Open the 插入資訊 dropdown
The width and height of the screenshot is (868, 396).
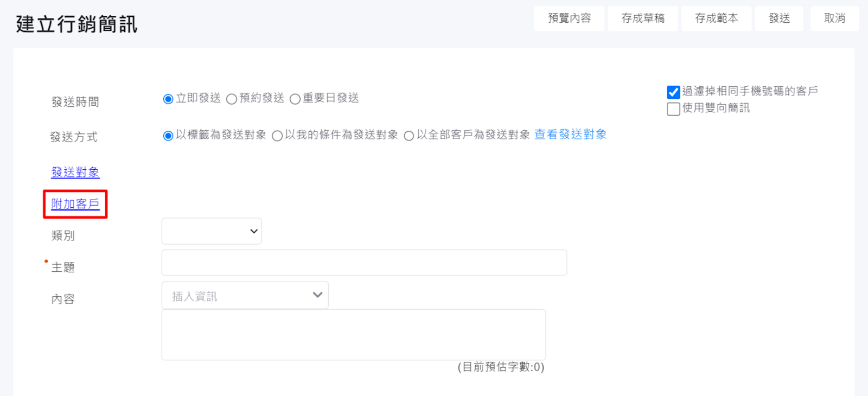point(245,296)
